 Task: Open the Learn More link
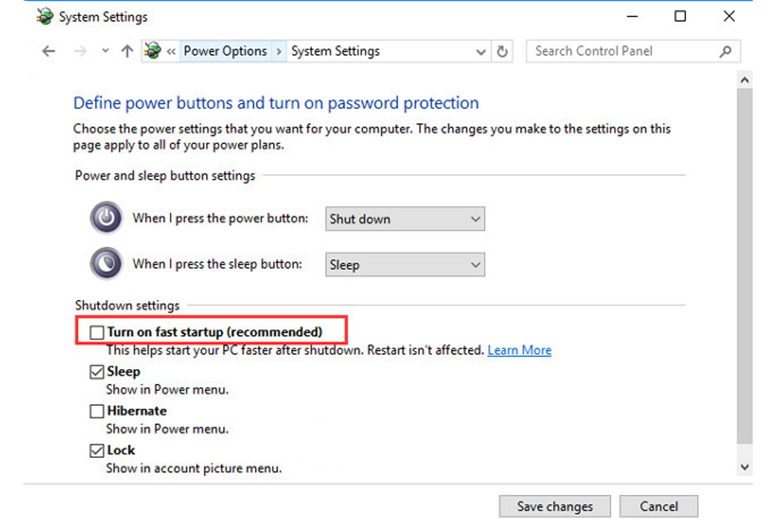[x=519, y=350]
